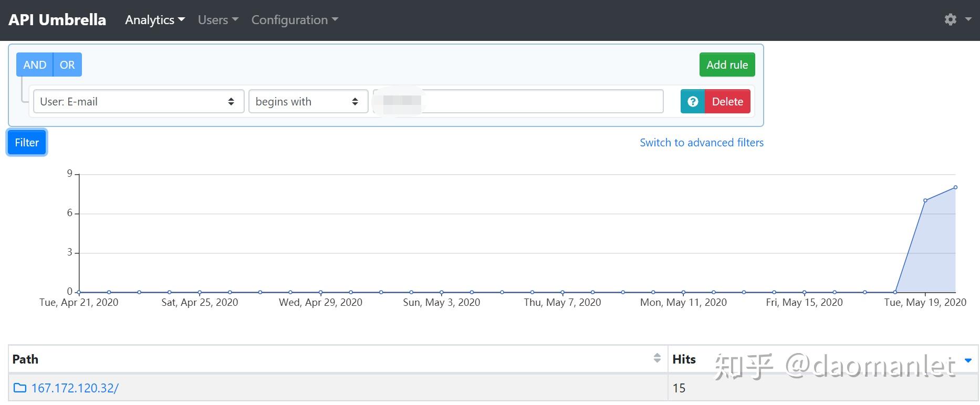Click the Path column sort arrows
980x405 pixels.
(657, 358)
